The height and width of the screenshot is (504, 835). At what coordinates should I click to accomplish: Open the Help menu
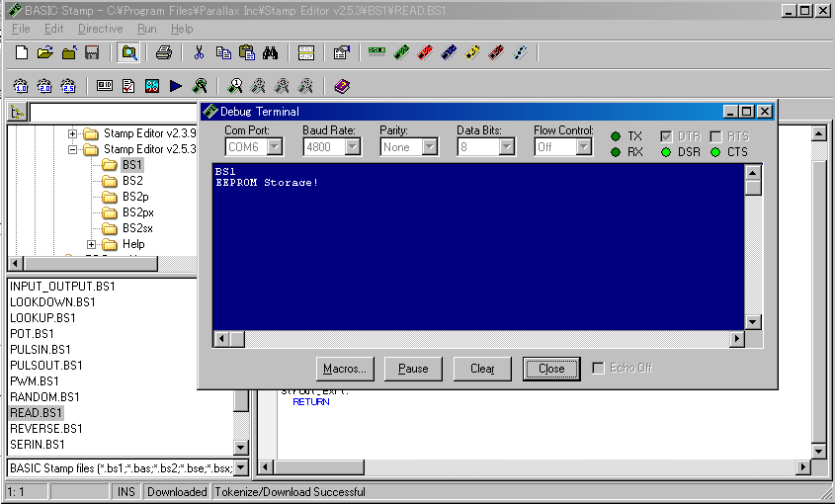coord(182,29)
